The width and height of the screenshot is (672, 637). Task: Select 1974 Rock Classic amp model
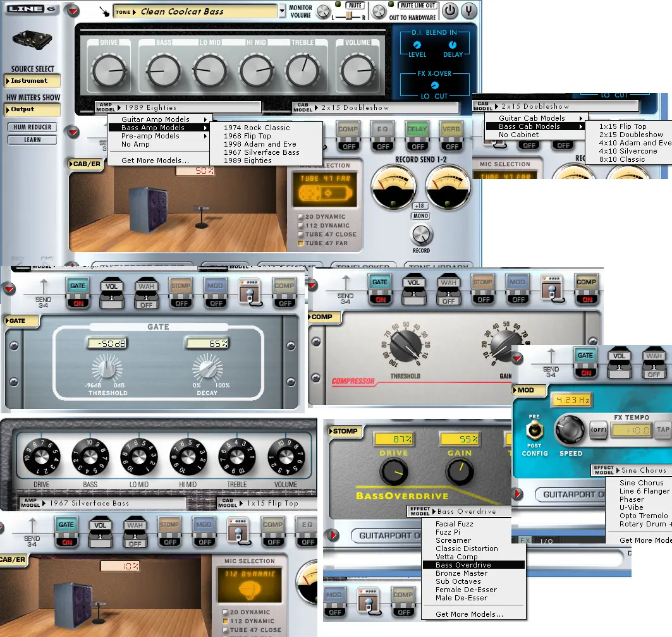[x=257, y=128]
